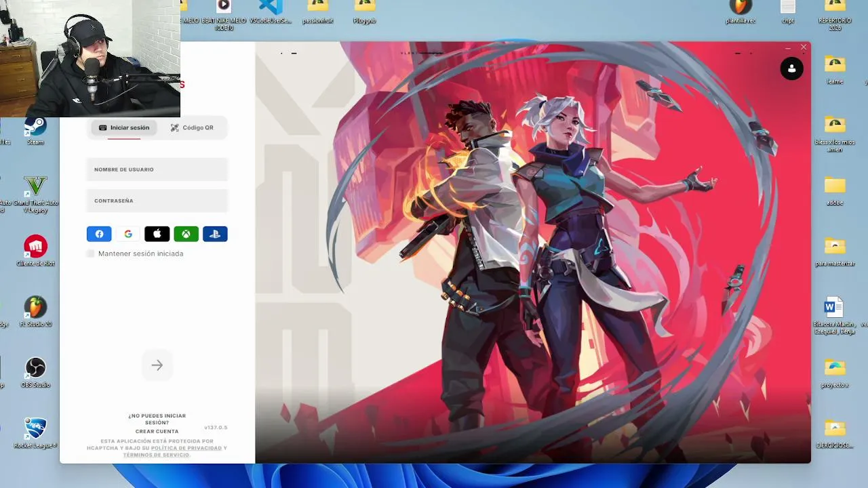Switch to the Código QR tab
Viewport: 868px width, 488px height.
tap(192, 127)
